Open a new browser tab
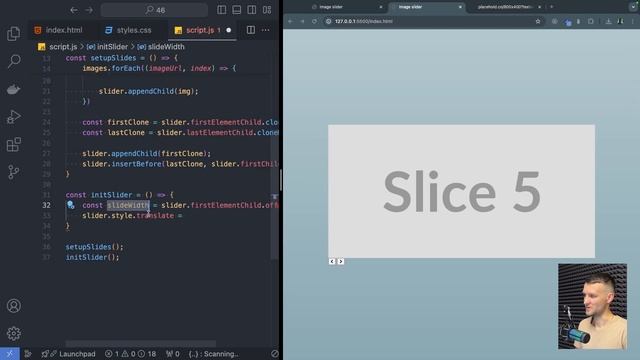 click(551, 7)
